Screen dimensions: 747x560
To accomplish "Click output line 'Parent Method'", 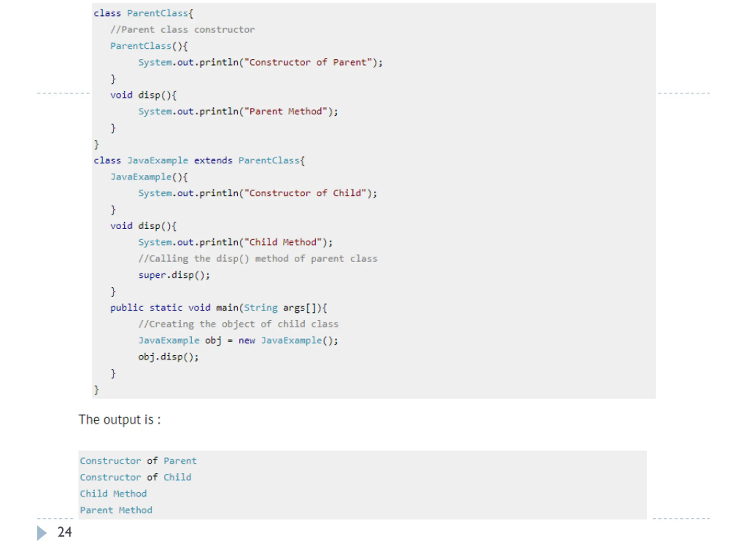I will (116, 510).
